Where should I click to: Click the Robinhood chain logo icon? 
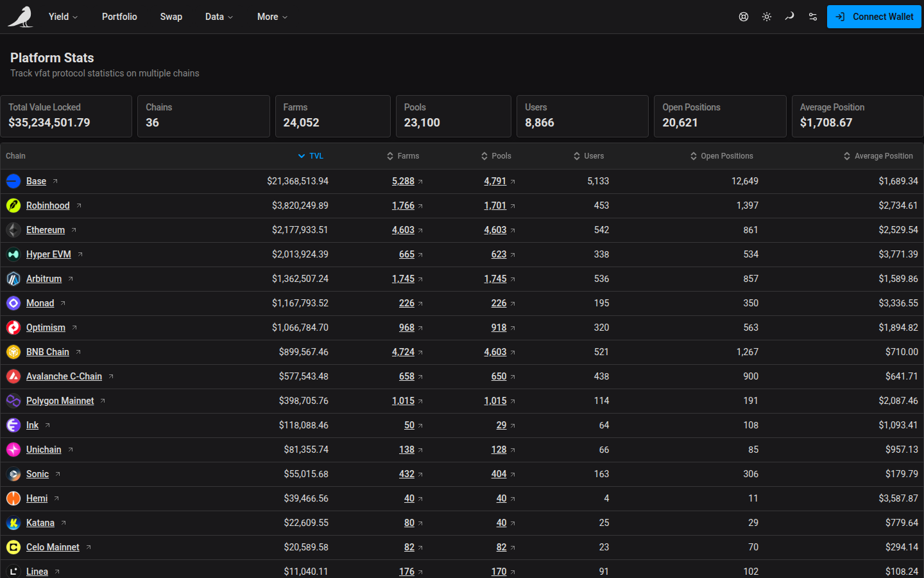tap(13, 206)
